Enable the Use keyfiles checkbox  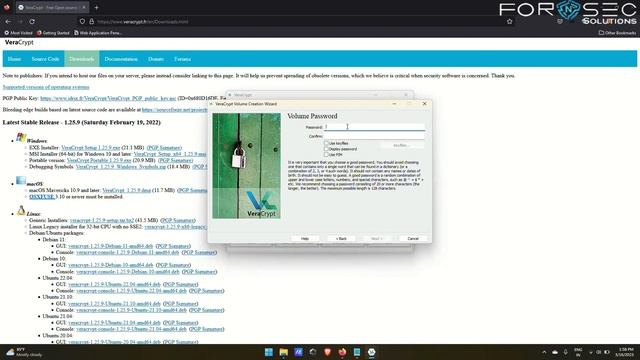click(326, 143)
